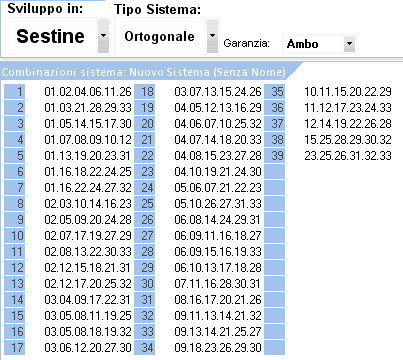Screen dimensions: 403x360
Task: Open the Garanzia Ambo dropdown arrow
Action: 349,44
